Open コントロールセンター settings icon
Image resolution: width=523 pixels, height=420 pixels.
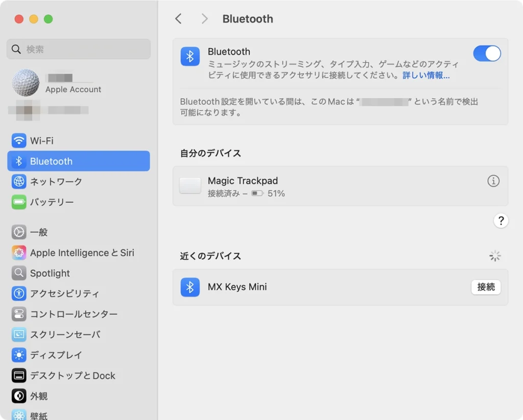tap(19, 314)
